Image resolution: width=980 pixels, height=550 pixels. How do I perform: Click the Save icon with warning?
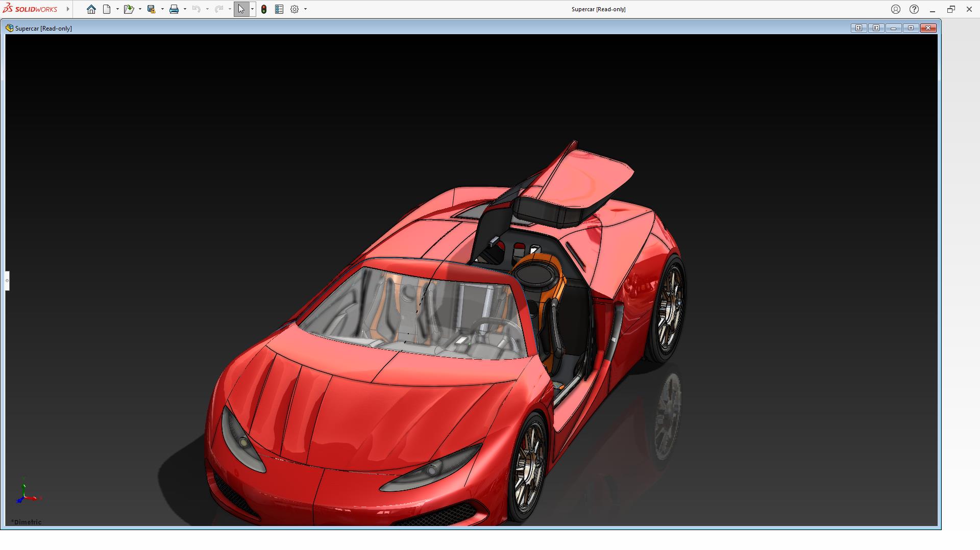[151, 9]
